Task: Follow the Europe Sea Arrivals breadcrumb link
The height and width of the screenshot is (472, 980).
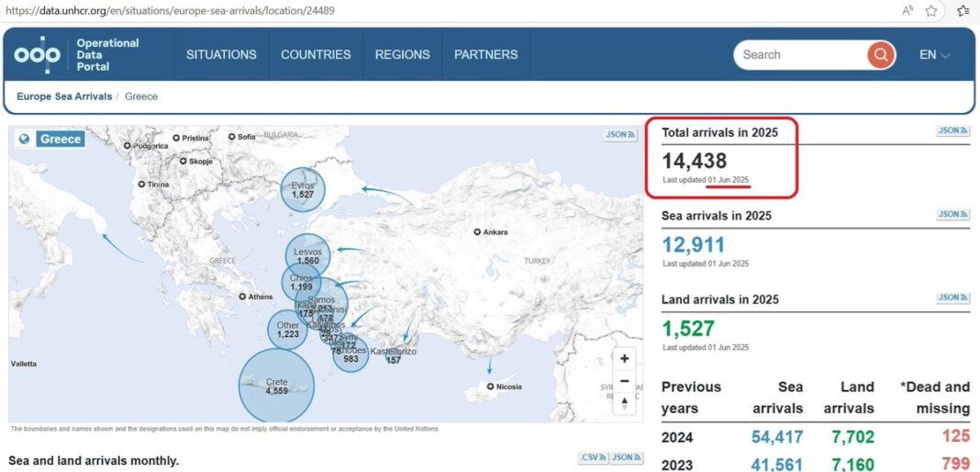Action: point(64,96)
